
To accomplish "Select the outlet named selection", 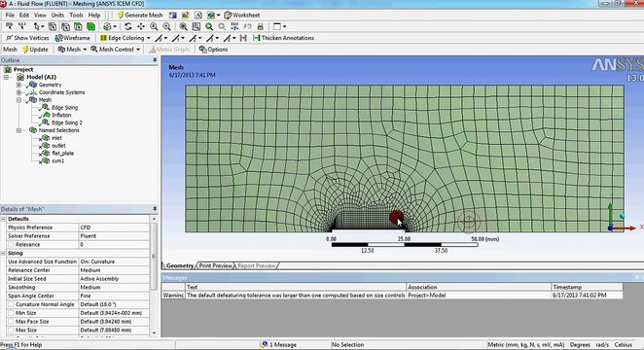I will 58,146.
